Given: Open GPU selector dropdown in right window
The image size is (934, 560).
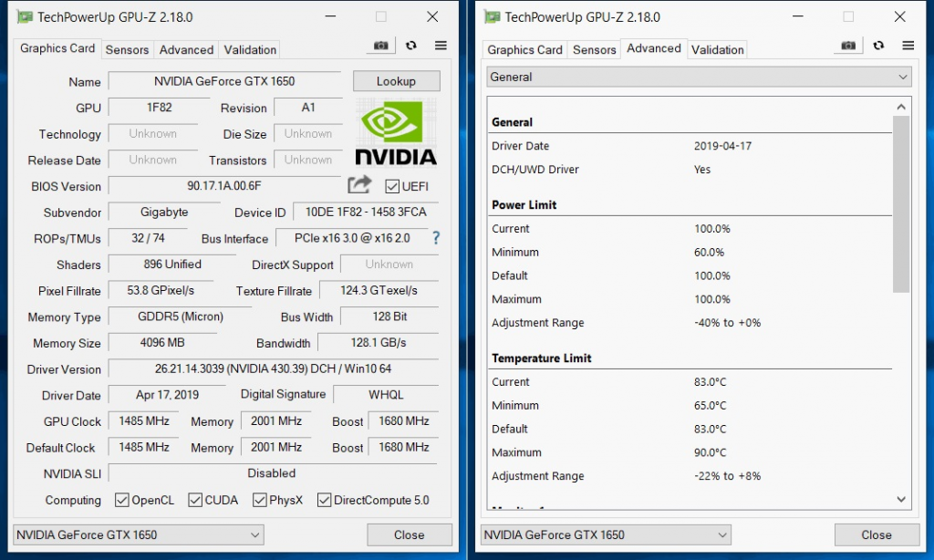Looking at the screenshot, I should 606,534.
